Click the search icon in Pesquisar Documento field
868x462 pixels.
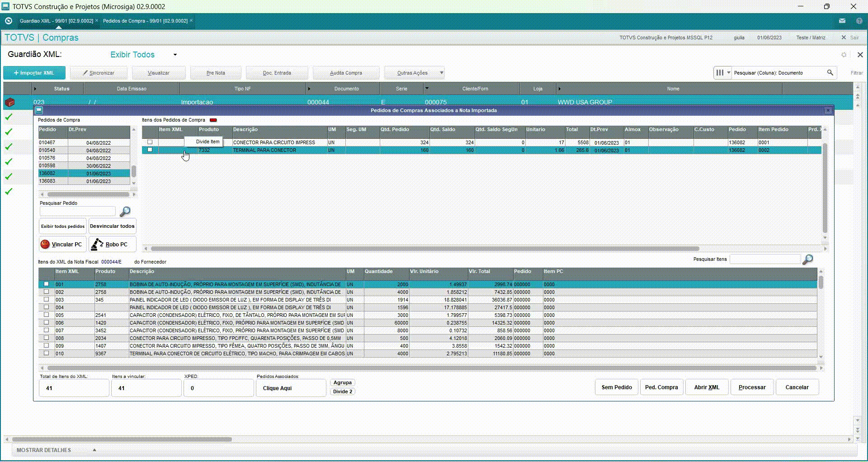tap(830, 73)
